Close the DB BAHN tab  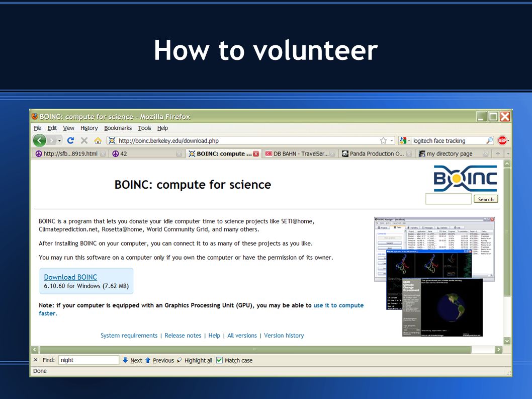point(332,154)
